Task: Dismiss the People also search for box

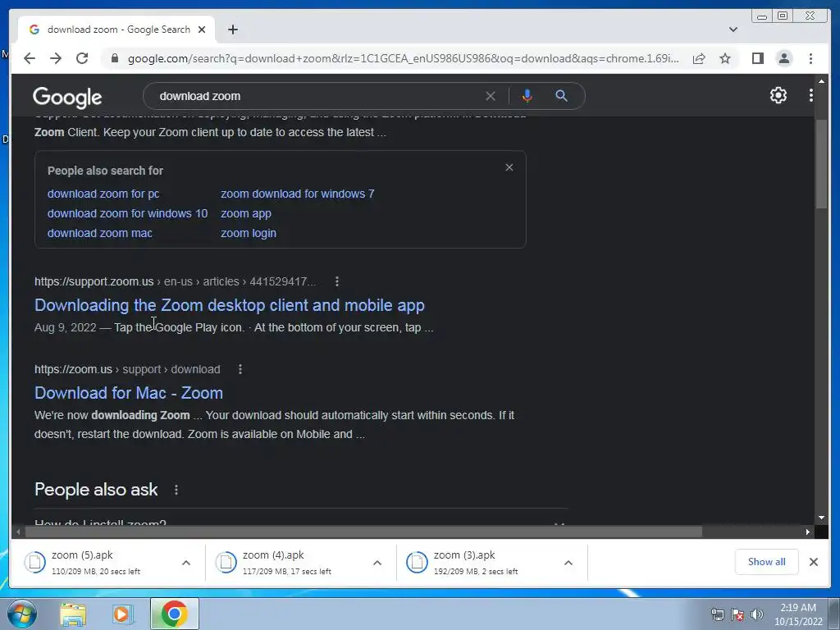Action: pyautogui.click(x=509, y=167)
